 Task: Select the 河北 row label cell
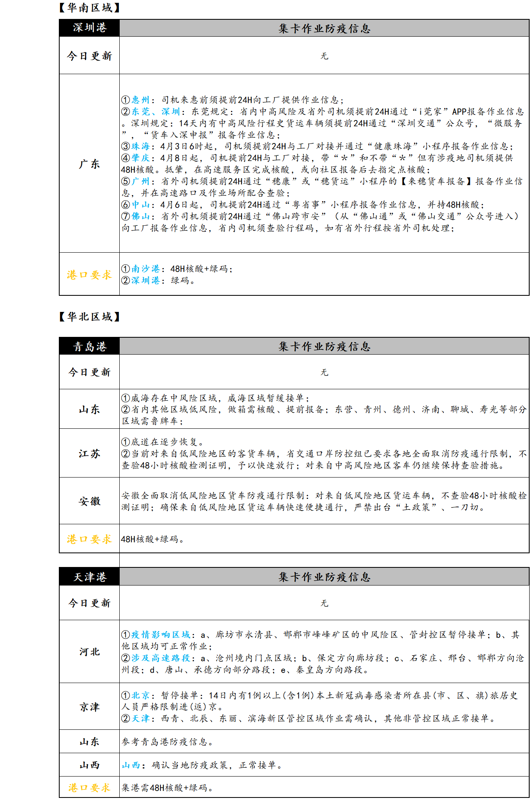(89, 652)
